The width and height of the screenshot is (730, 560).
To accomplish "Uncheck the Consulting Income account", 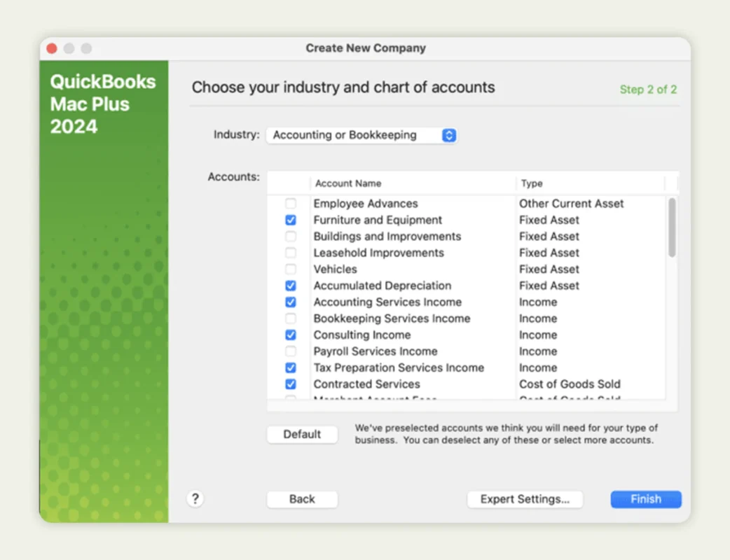I will click(x=291, y=335).
